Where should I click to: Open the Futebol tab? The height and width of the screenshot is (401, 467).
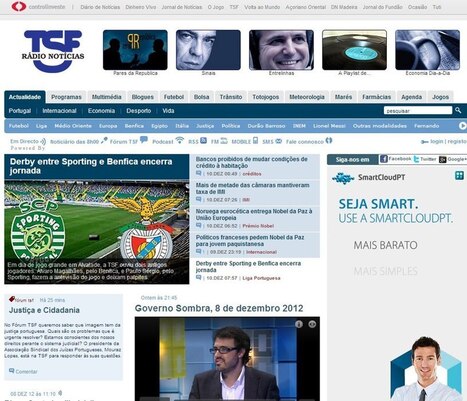174,97
